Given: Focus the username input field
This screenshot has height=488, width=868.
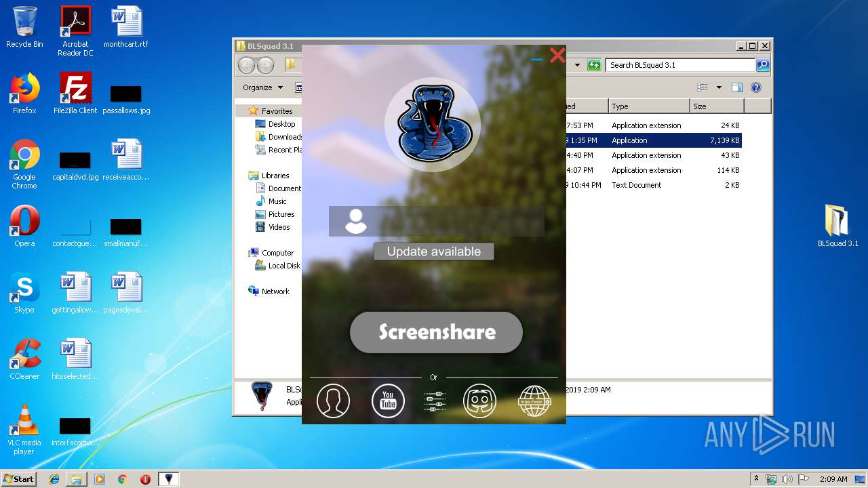Looking at the screenshot, I should coord(436,222).
